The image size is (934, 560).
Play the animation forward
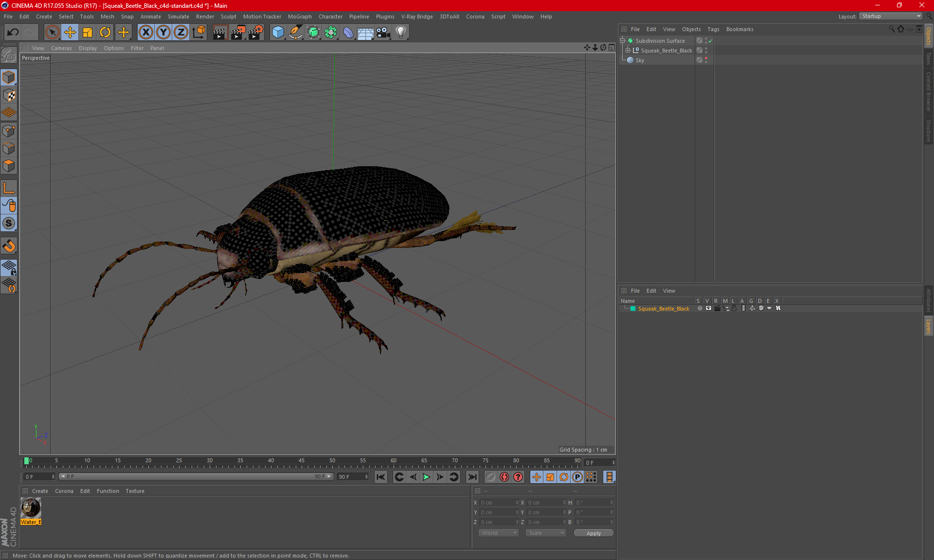pyautogui.click(x=426, y=477)
